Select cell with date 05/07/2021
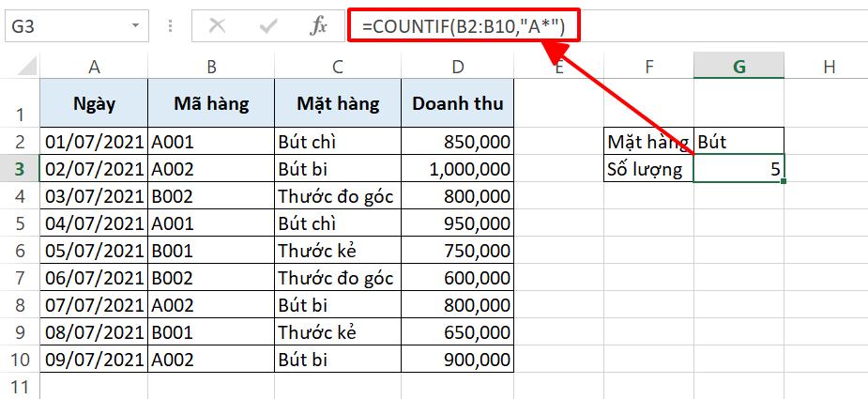Screen dimensions: 868x399 click(x=94, y=250)
